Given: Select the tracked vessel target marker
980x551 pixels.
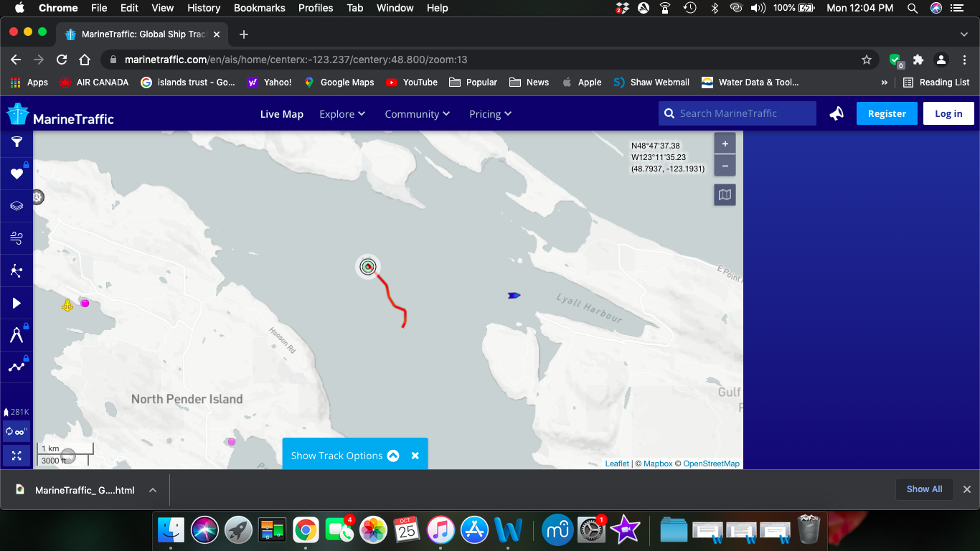Looking at the screenshot, I should (368, 267).
